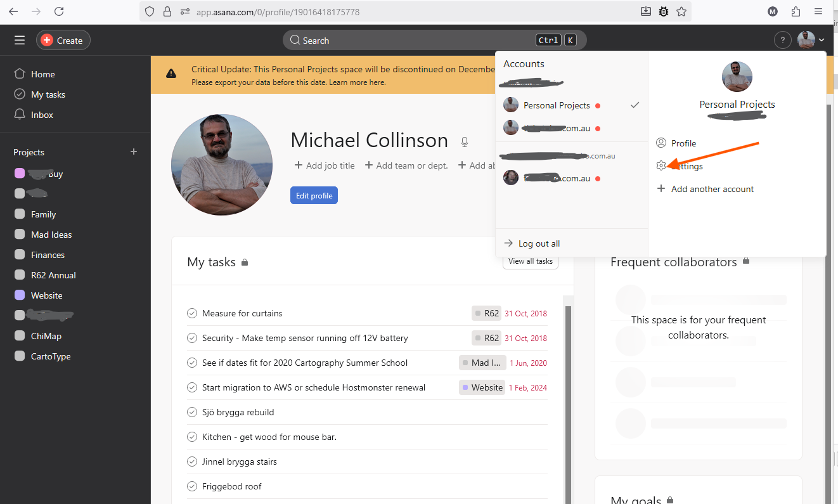Click the Mad I... tag on Summer School task
The image size is (838, 504).
[482, 363]
